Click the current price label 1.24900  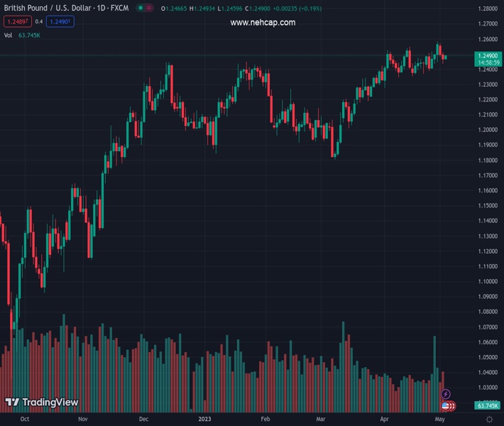click(488, 55)
